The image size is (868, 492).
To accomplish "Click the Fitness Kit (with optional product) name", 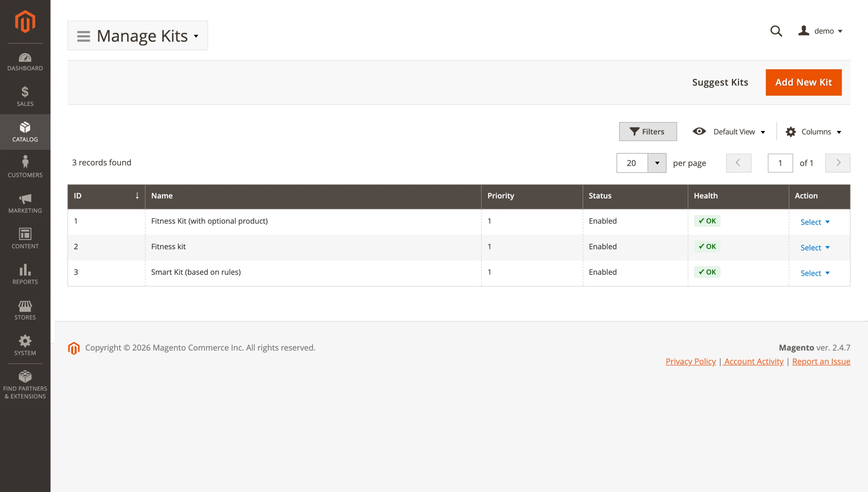I will [209, 221].
